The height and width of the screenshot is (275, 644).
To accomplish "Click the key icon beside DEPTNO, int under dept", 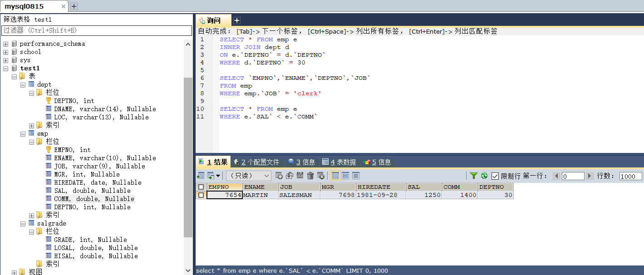I will click(x=49, y=101).
